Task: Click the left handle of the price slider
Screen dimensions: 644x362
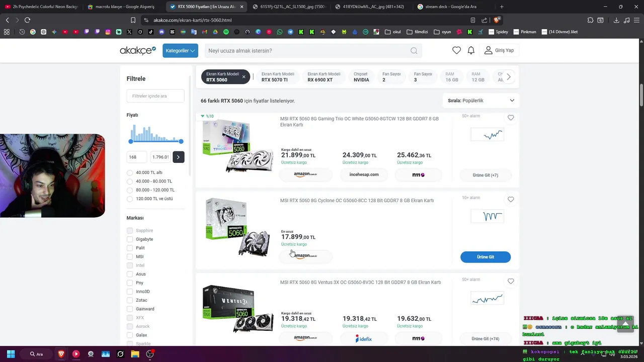Action: coord(131,141)
